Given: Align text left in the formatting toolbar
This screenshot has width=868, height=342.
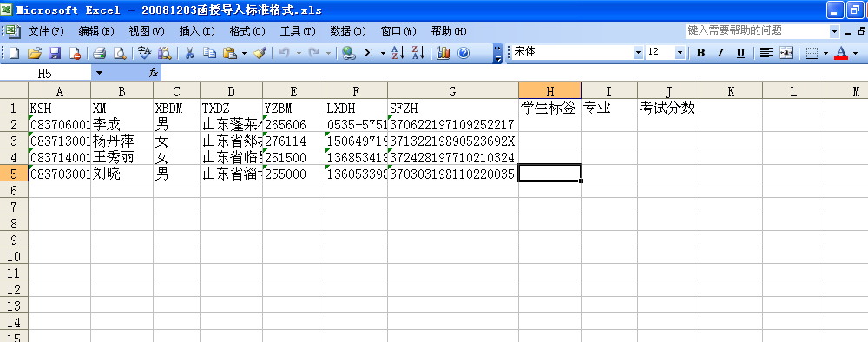Looking at the screenshot, I should [766, 53].
